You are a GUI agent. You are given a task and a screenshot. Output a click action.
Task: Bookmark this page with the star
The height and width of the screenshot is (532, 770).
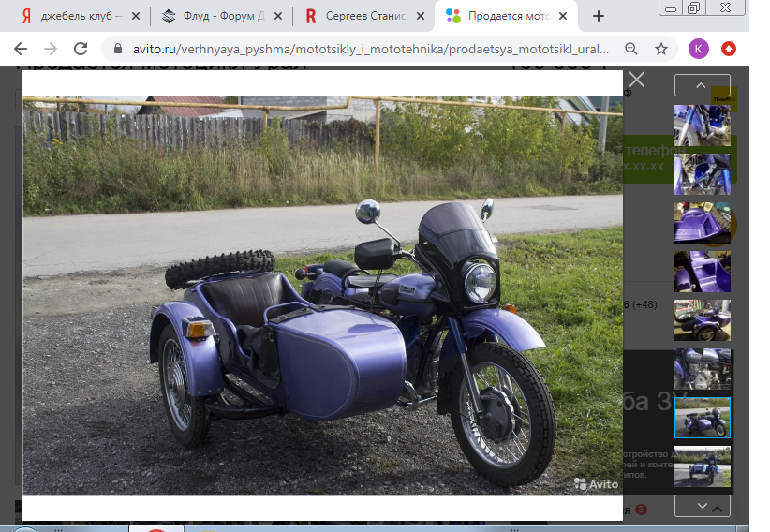point(661,49)
